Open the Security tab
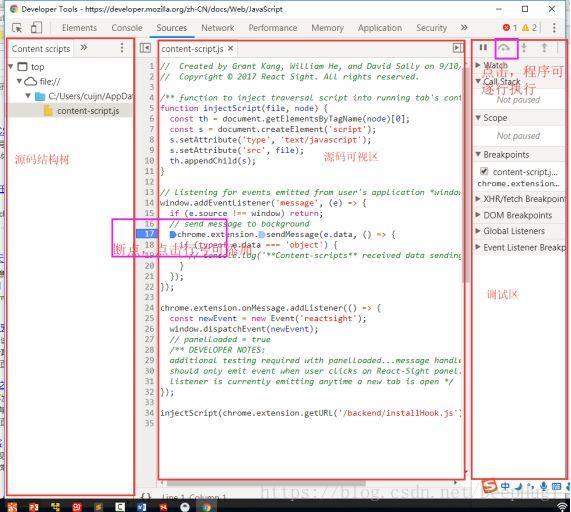 coord(431,28)
